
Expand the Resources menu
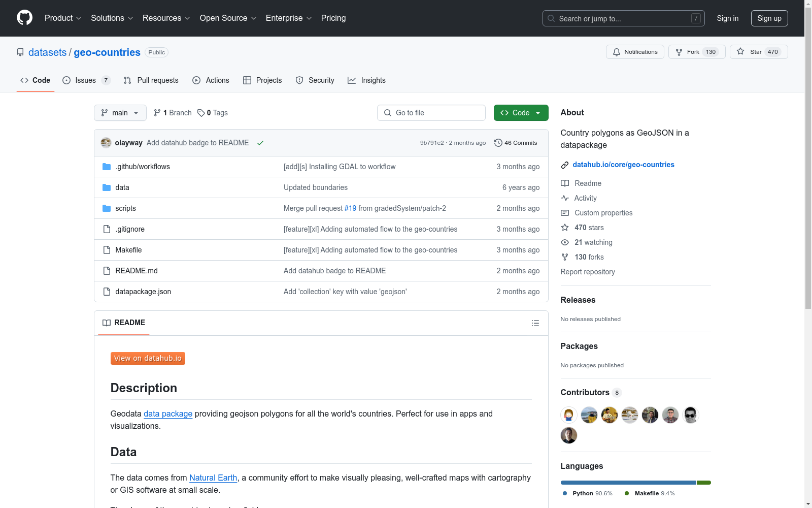tap(166, 18)
